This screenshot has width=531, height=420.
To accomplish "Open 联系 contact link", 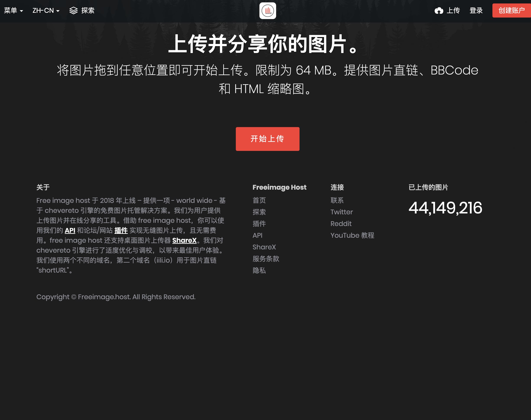I will 337,200.
